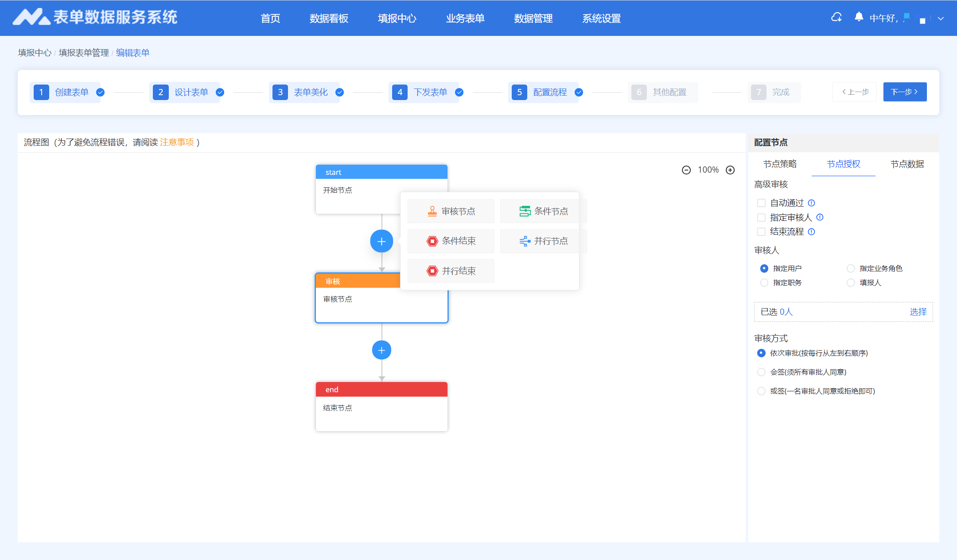The image size is (957, 560).
Task: Open 数据看板 in top navigation
Action: pyautogui.click(x=329, y=18)
